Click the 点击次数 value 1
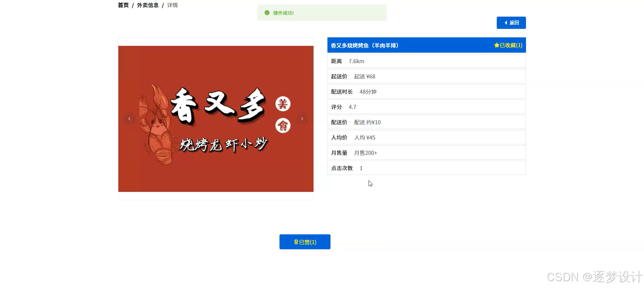The height and width of the screenshot is (288, 644). [x=361, y=168]
